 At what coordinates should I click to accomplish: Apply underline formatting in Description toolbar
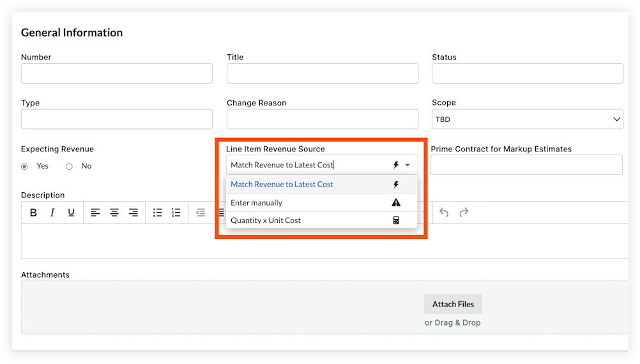click(71, 213)
